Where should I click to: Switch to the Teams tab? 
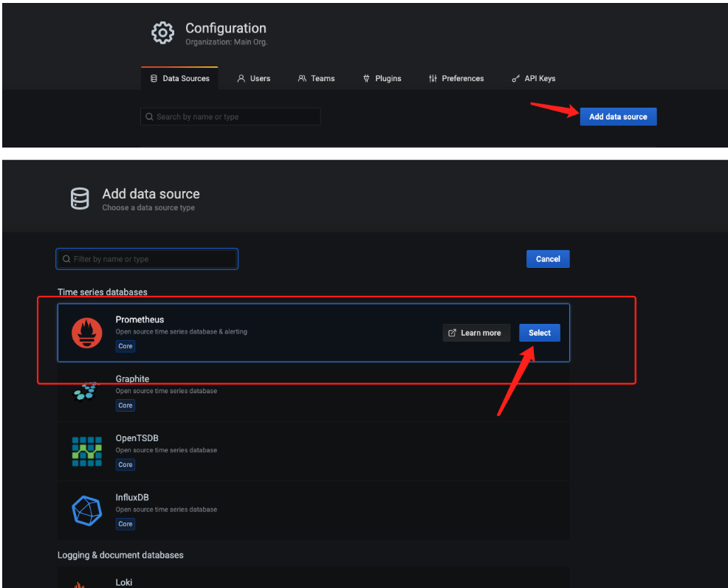[316, 78]
